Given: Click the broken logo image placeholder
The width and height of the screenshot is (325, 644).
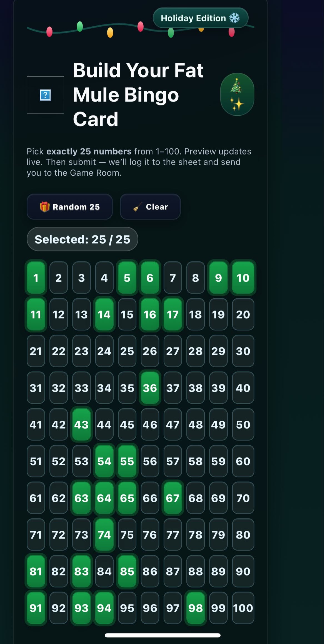Looking at the screenshot, I should click(45, 95).
